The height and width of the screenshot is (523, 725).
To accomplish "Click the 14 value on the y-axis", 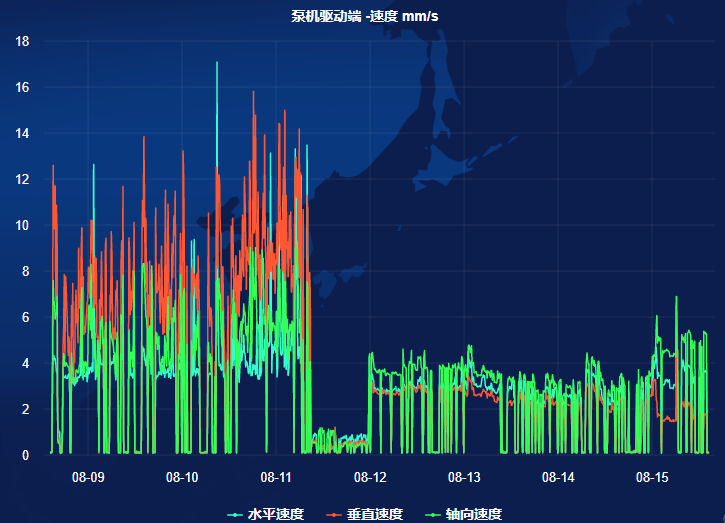I will point(22,133).
